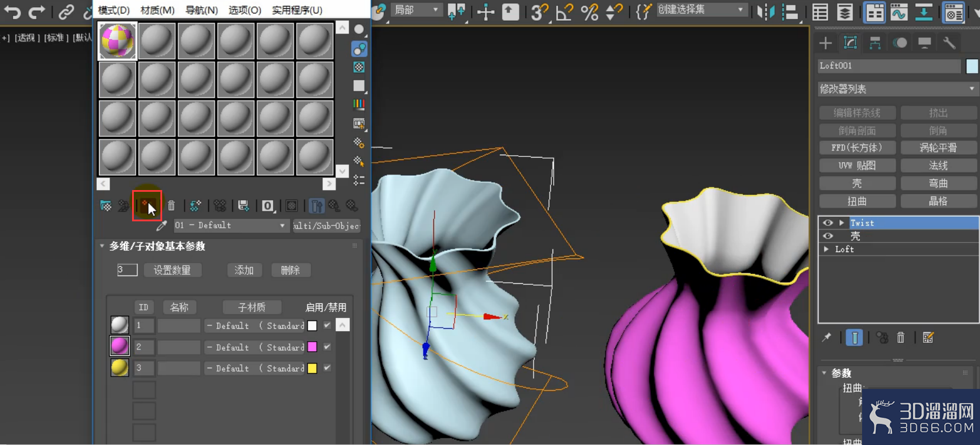980x445 pixels.
Task: Expand Loft object sub-levels arrow
Action: [x=827, y=249]
